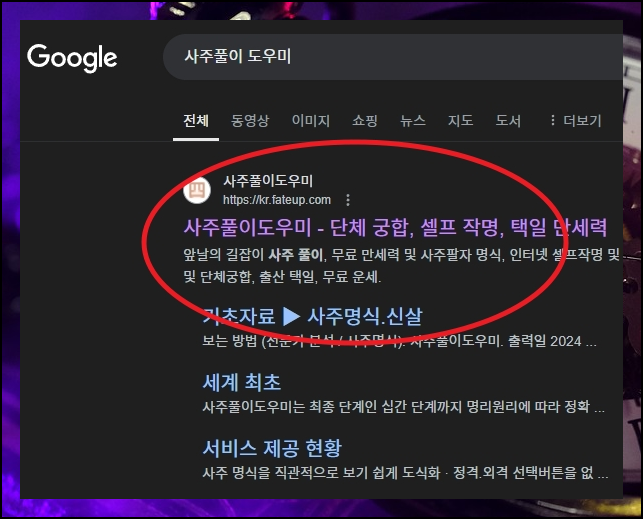Click description 사주 명식을 직관적으로 보기 쉽게 도식화
The height and width of the screenshot is (519, 643).
(x=405, y=473)
